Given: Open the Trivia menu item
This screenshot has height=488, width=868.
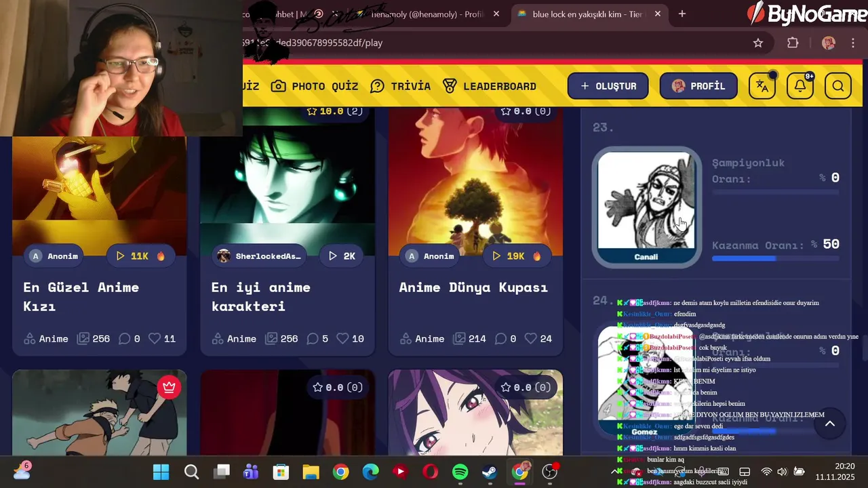Looking at the screenshot, I should 401,86.
